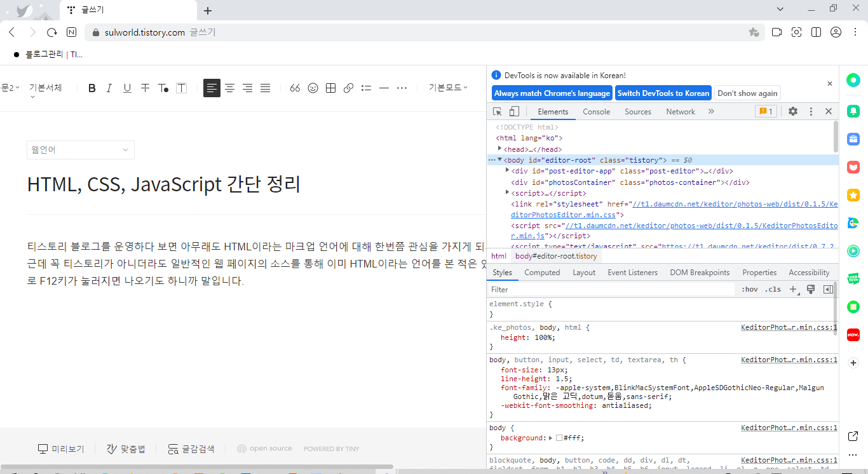Toggle computed styles sidebar pane

(828, 290)
